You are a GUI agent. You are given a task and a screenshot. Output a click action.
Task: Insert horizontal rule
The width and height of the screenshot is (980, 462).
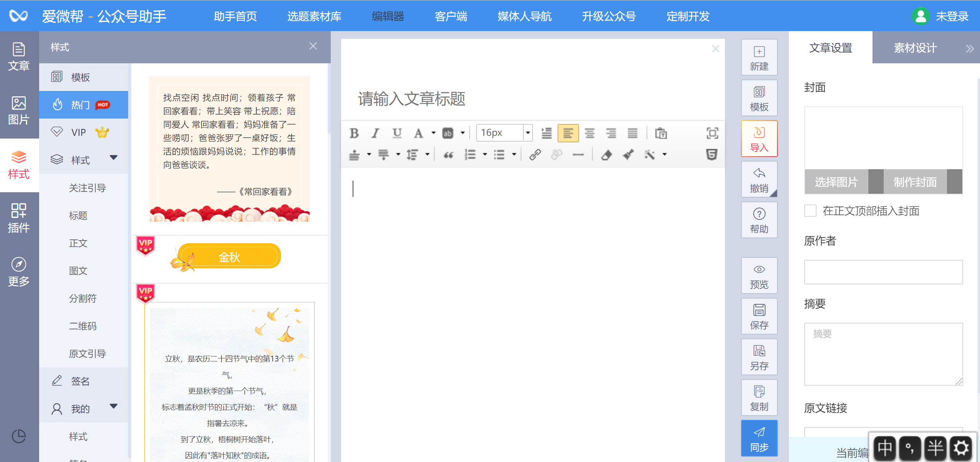coord(578,155)
